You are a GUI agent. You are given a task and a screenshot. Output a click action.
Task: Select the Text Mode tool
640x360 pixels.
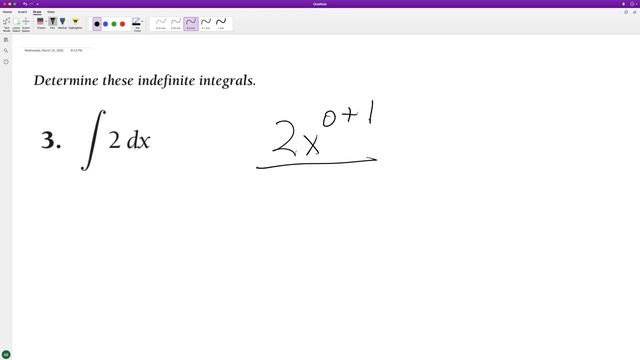click(x=7, y=24)
